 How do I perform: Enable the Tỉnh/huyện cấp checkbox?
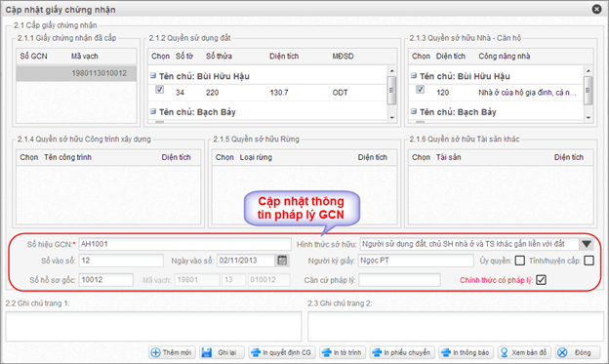point(589,261)
